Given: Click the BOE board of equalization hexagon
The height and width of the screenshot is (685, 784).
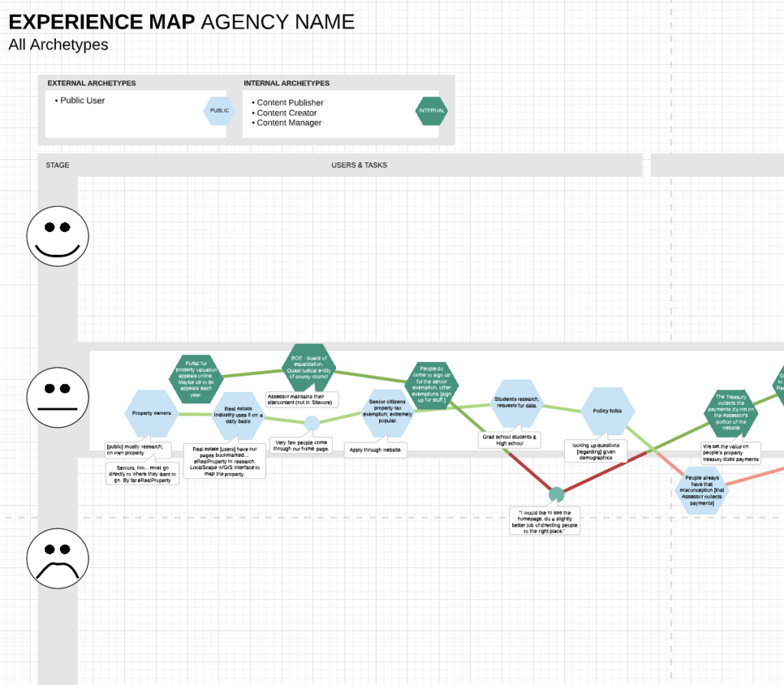Looking at the screenshot, I should pyautogui.click(x=309, y=368).
